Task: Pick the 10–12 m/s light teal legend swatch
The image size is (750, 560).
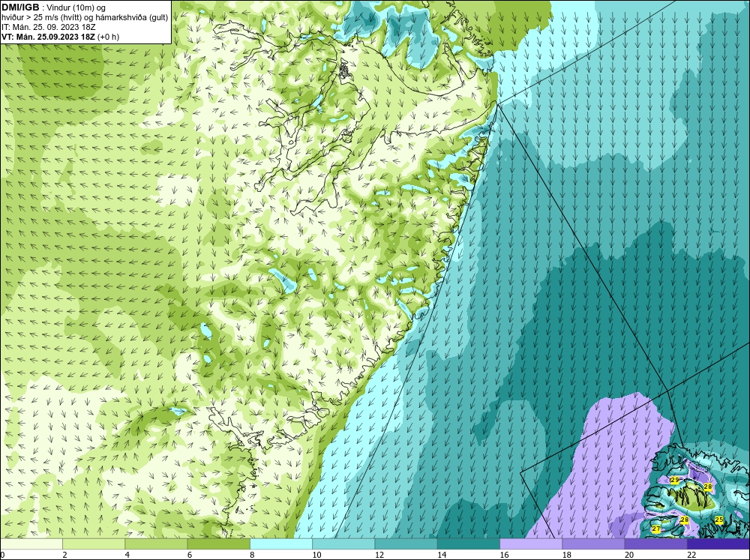Action: point(343,544)
